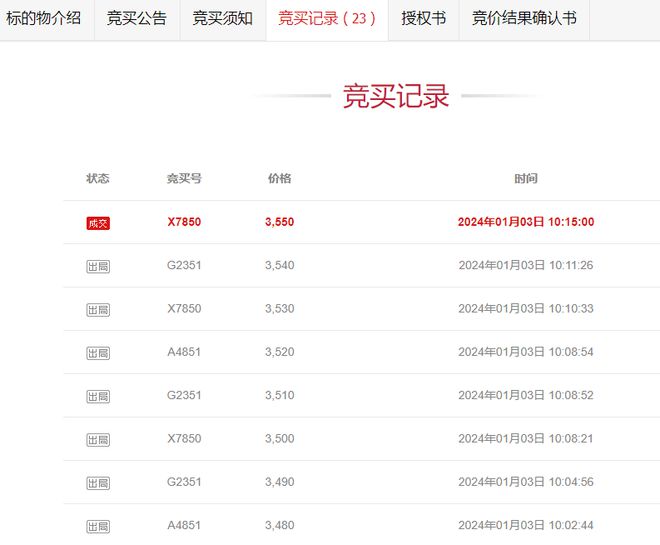Click the 竞买号 column header

tap(184, 178)
